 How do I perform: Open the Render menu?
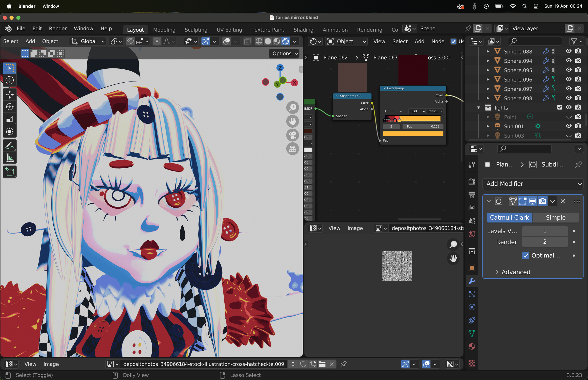tap(58, 28)
